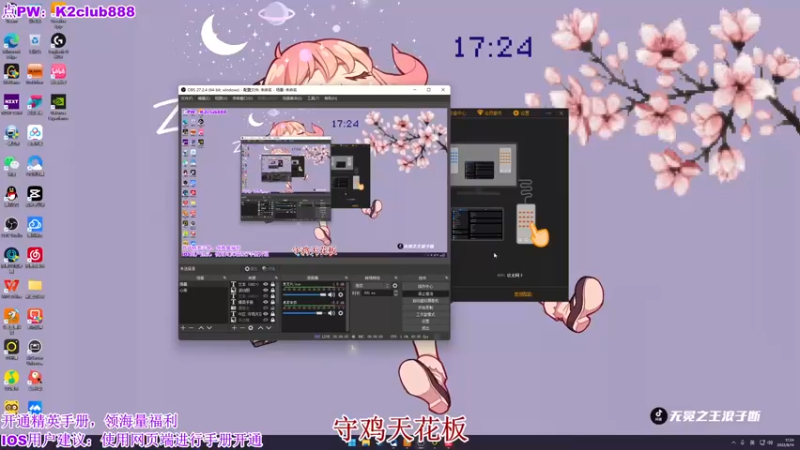Viewport: 800px width, 450px height.
Task: Pop out the 混音器 dock via header icon
Action: click(346, 278)
